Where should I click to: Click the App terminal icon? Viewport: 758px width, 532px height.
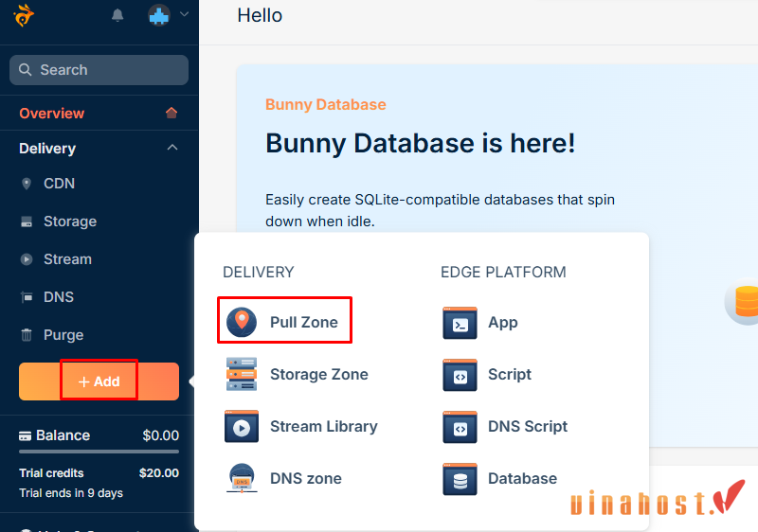(460, 323)
